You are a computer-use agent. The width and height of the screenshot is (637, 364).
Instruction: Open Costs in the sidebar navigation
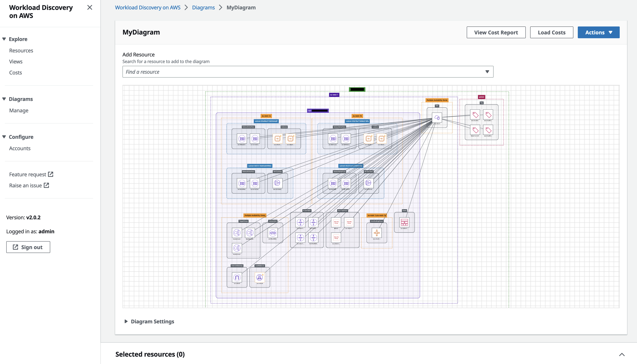[15, 72]
